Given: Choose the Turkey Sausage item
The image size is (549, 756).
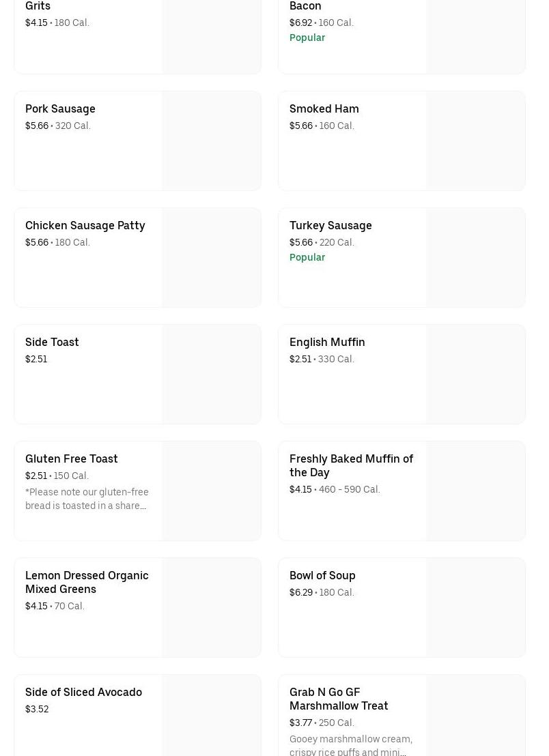Looking at the screenshot, I should (330, 225).
